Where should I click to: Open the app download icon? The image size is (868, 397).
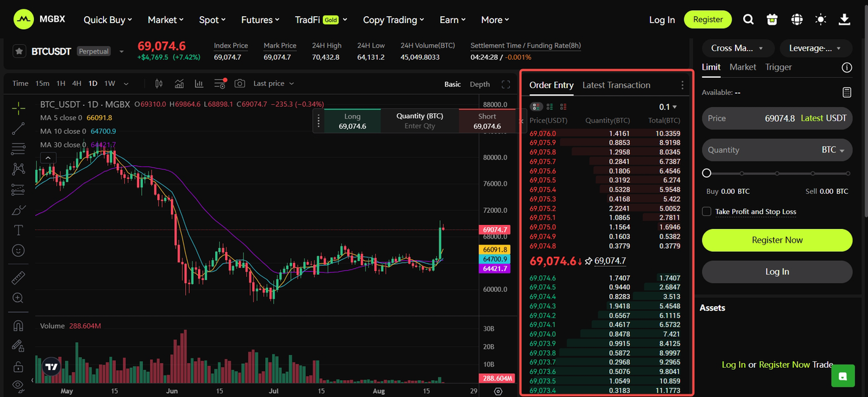pos(844,20)
